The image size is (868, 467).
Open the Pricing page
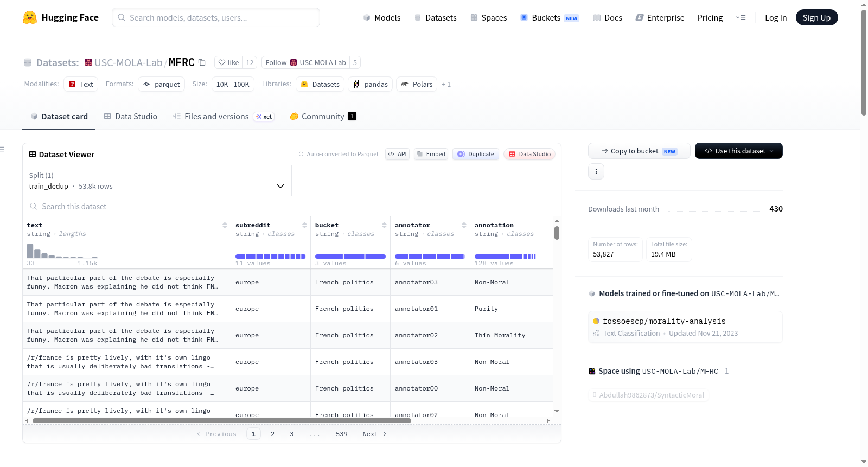[x=710, y=17]
